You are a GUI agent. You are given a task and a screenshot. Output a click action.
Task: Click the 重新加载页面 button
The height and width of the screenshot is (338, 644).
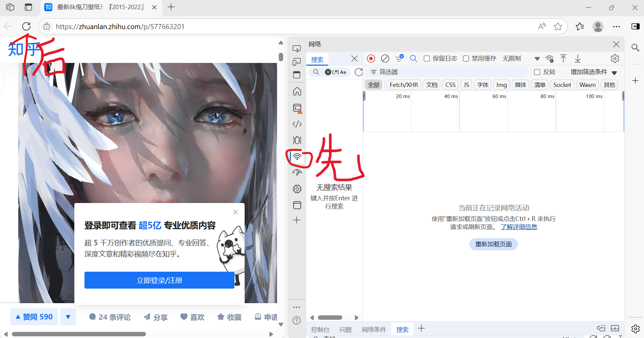pyautogui.click(x=494, y=244)
